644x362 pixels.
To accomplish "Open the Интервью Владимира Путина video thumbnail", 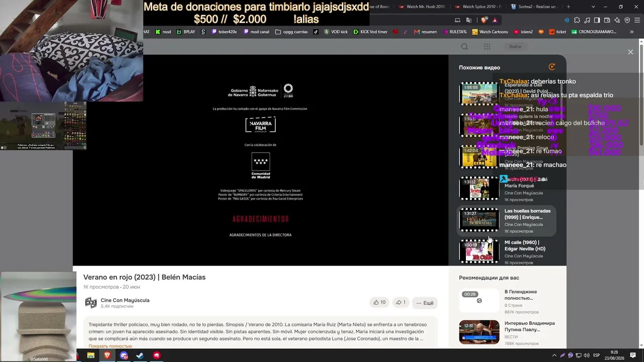I will 479,332.
